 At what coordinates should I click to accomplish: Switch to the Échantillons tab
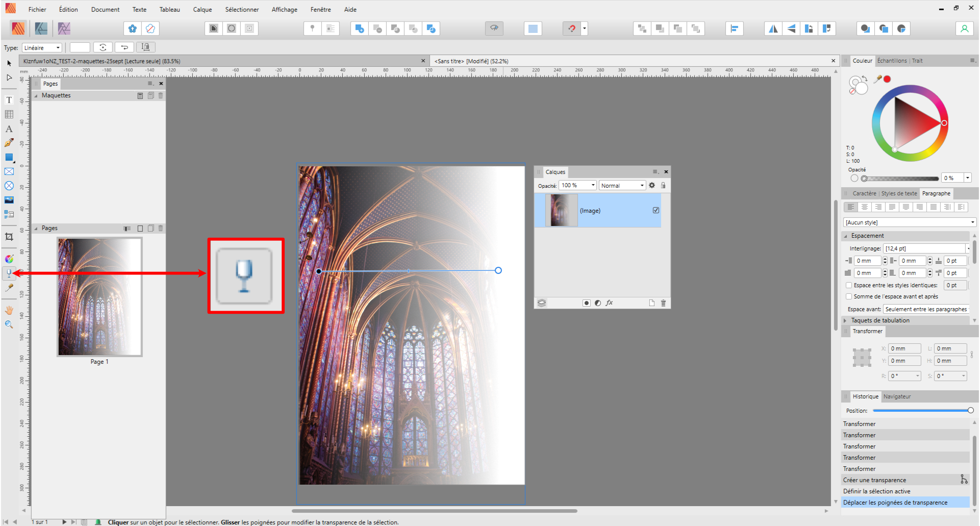tap(892, 61)
